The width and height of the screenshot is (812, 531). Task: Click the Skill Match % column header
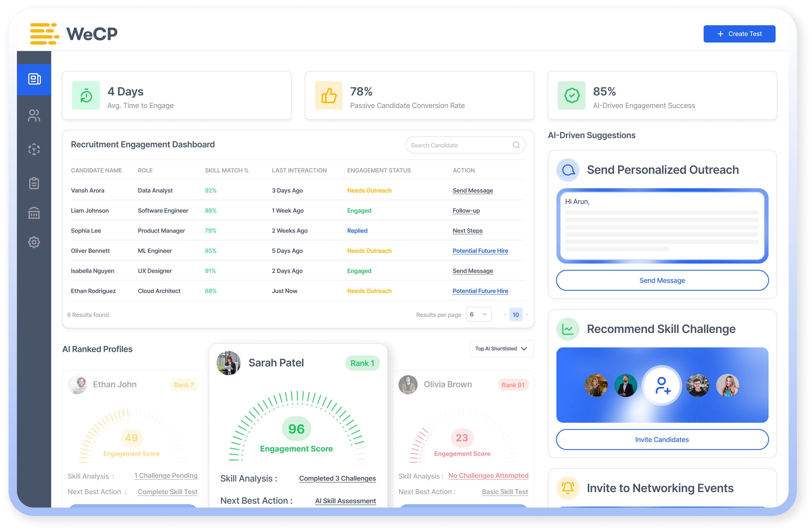pos(226,170)
